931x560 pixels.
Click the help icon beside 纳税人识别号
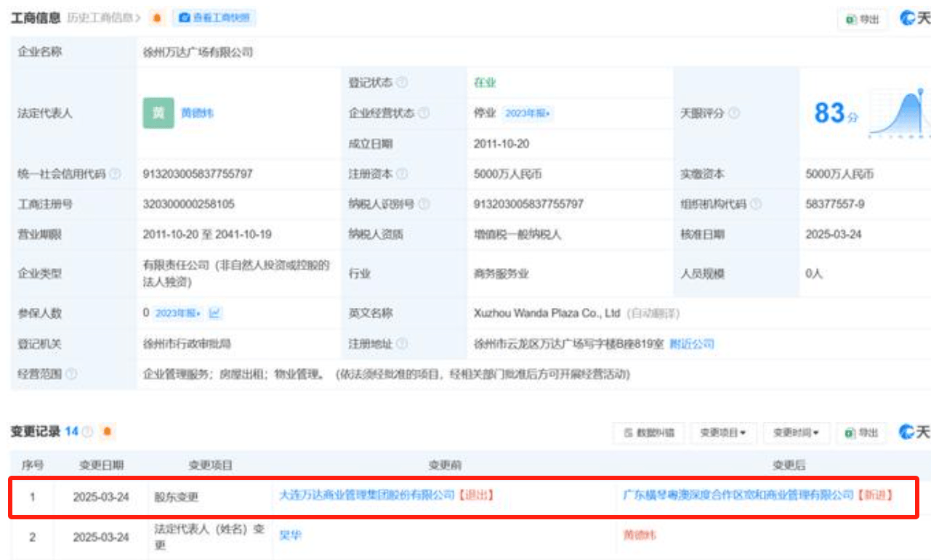coord(424,205)
